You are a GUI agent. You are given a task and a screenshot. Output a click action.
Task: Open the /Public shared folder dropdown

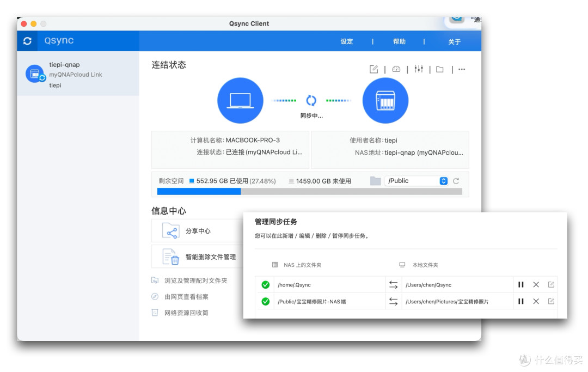click(x=416, y=181)
